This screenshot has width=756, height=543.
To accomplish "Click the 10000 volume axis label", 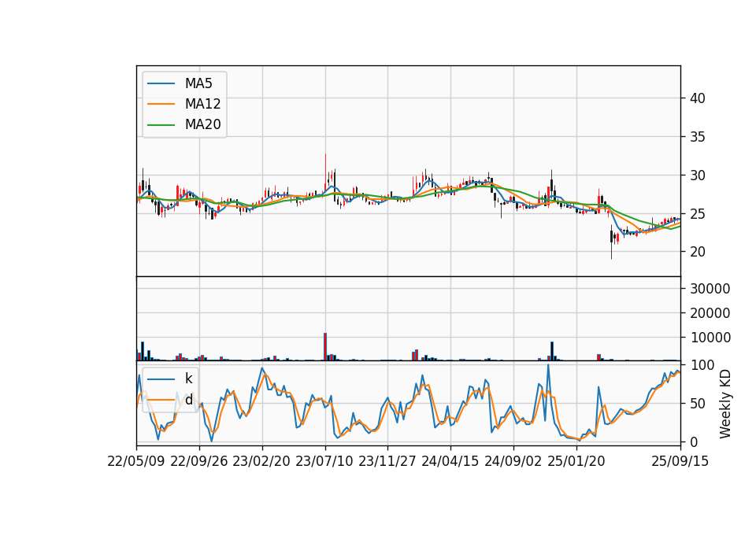I will click(710, 338).
